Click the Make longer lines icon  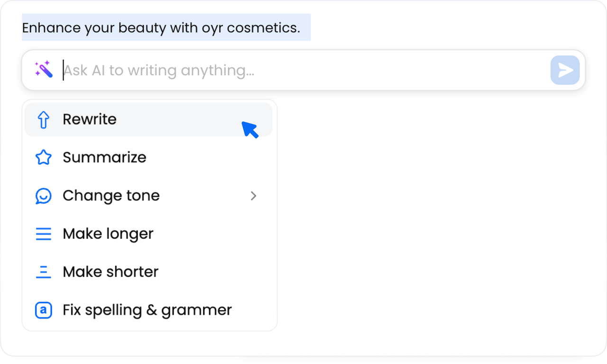coord(43,233)
